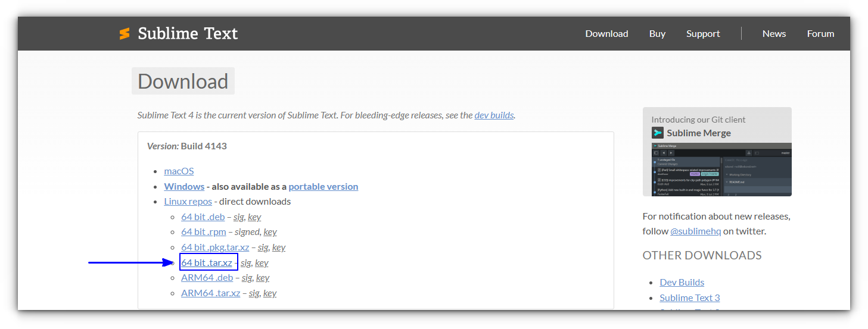Open the portable version link
The image size is (868, 329).
(x=323, y=186)
